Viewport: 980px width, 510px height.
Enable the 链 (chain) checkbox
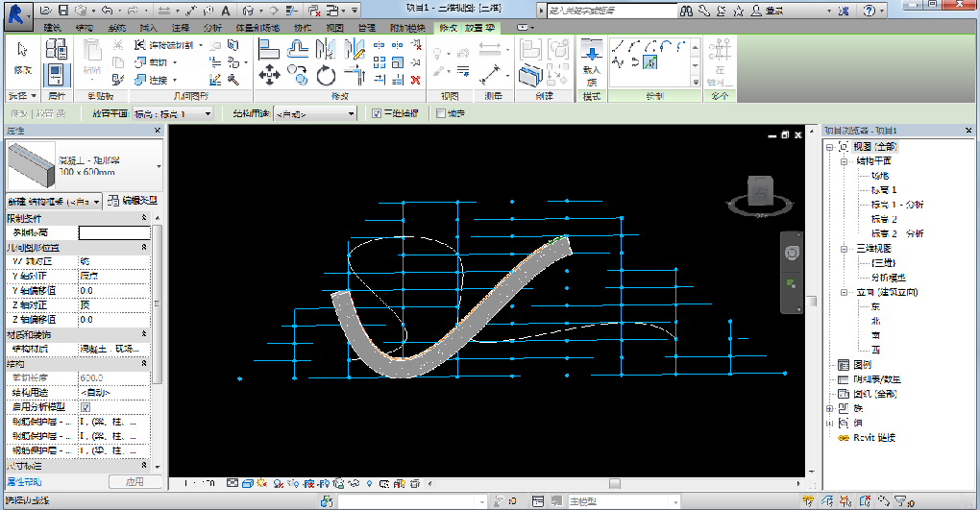[x=441, y=113]
